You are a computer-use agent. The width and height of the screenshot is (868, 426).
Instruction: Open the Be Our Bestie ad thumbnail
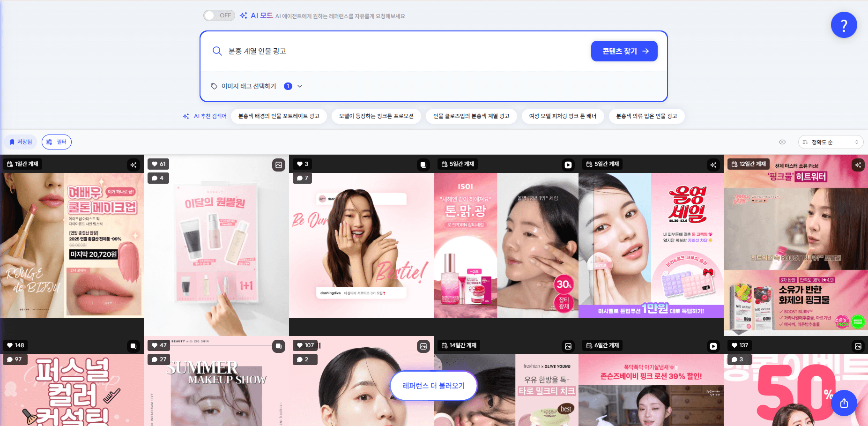coord(361,245)
